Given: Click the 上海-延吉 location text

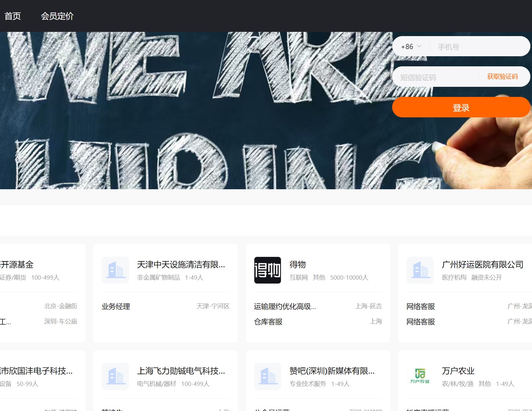Looking at the screenshot, I should (369, 306).
